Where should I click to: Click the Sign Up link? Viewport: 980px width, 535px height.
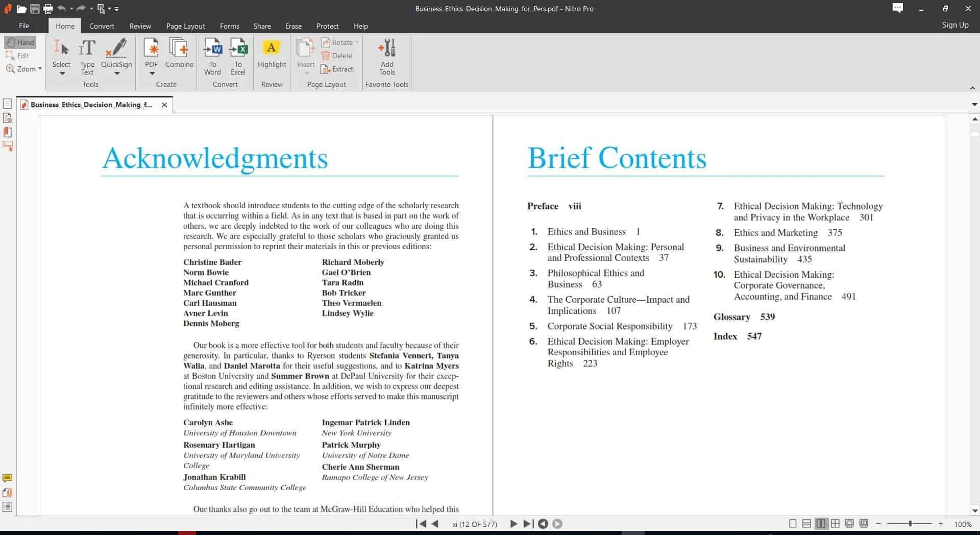[x=955, y=25]
